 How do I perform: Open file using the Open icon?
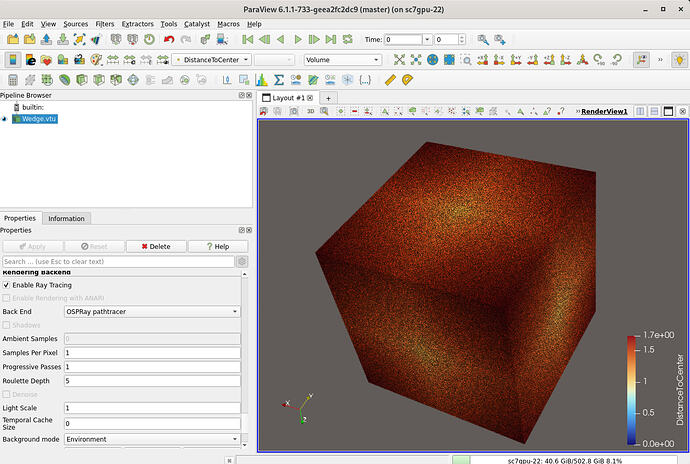(13, 40)
